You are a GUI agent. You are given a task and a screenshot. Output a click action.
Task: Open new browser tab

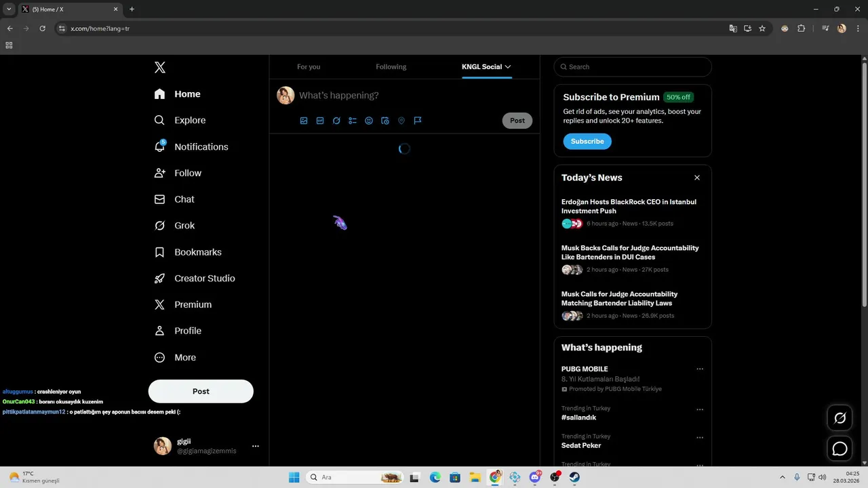[132, 9]
